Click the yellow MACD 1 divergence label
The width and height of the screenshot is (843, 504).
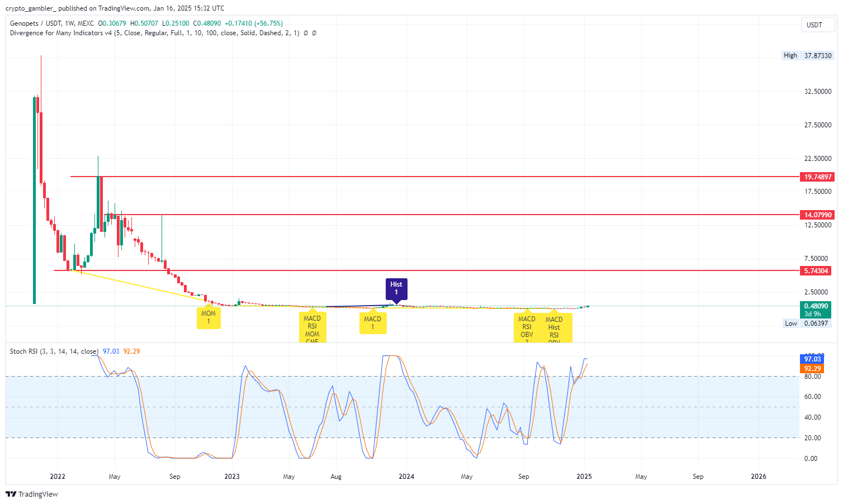pos(373,323)
